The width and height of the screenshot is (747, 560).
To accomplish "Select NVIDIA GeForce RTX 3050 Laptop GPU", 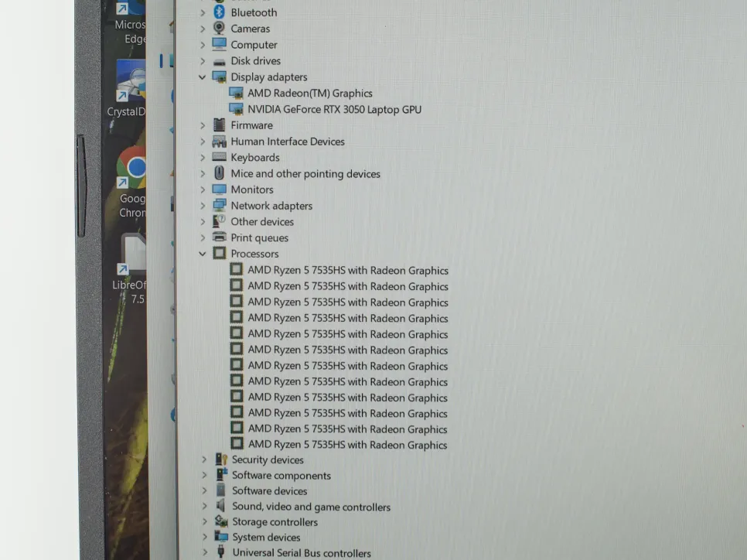I will pos(334,110).
